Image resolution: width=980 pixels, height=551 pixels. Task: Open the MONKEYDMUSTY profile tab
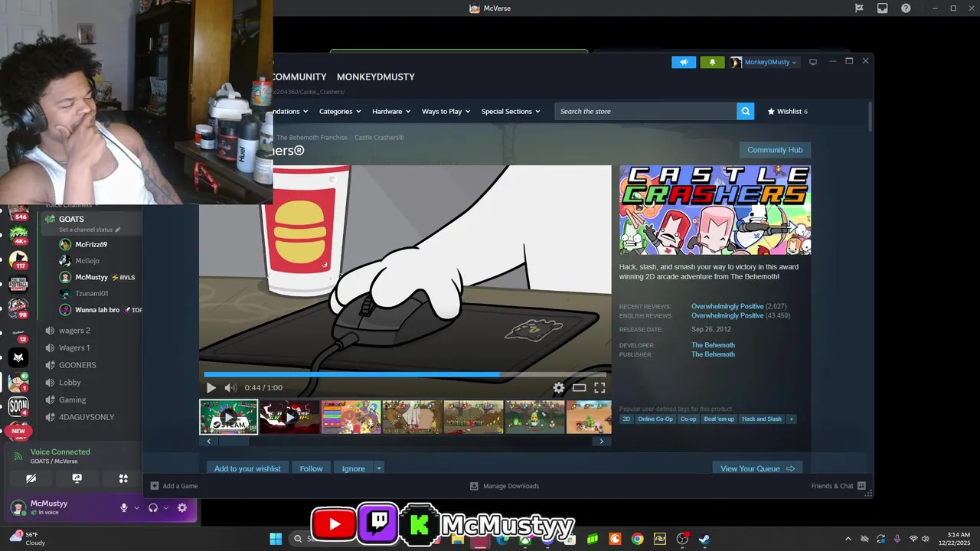point(376,77)
